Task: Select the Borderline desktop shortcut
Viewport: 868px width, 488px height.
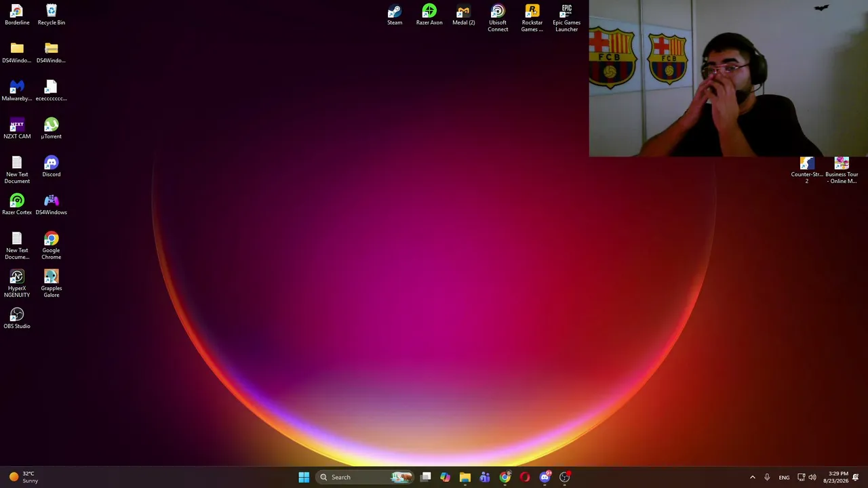Action: (x=17, y=15)
